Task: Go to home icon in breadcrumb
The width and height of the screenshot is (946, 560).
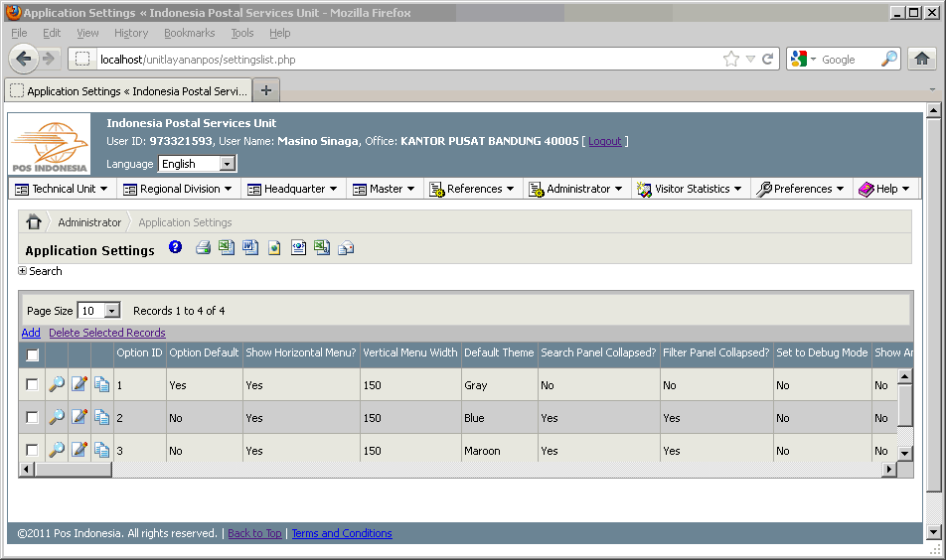Action: (34, 222)
